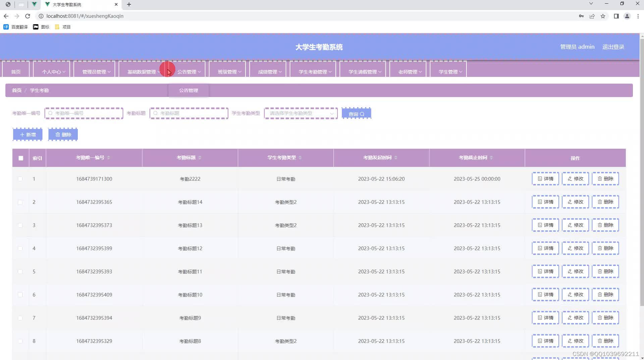644x360 pixels.
Task: Expand the 个人中心 menu
Action: pyautogui.click(x=52, y=70)
